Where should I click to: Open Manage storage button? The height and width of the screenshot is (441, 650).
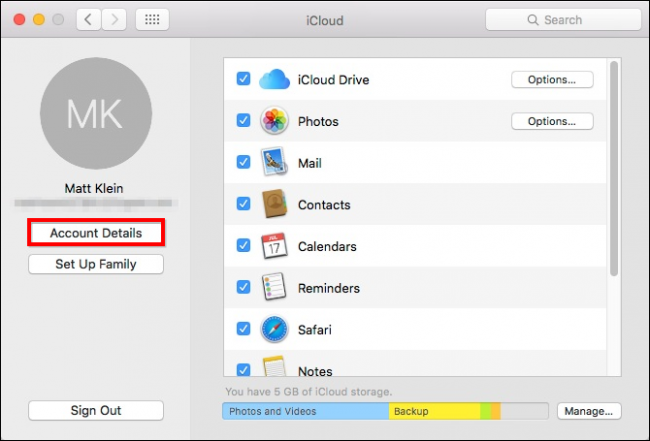click(589, 411)
